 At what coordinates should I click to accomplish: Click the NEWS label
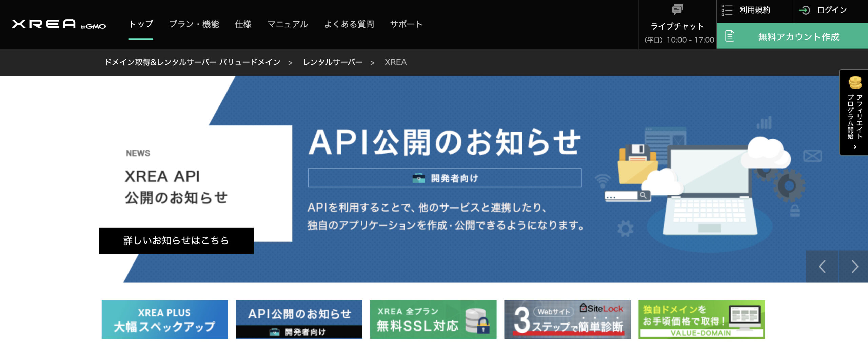(x=138, y=153)
